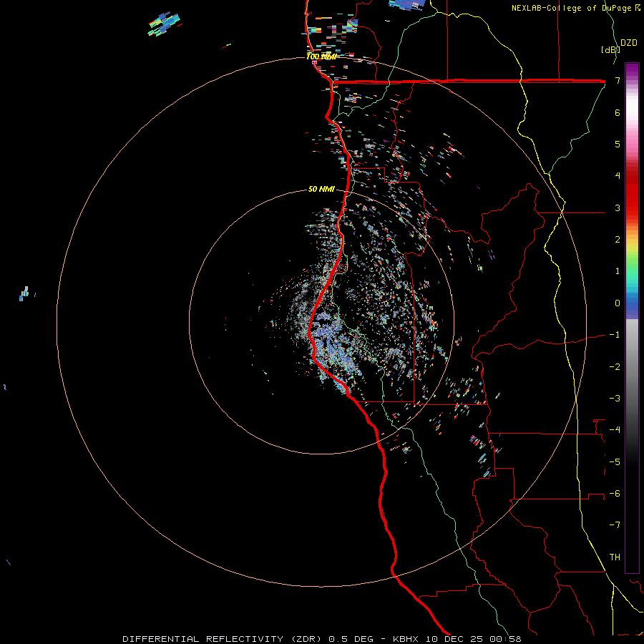Click the 100 NMI range ring label
644x644 pixels.
click(321, 57)
